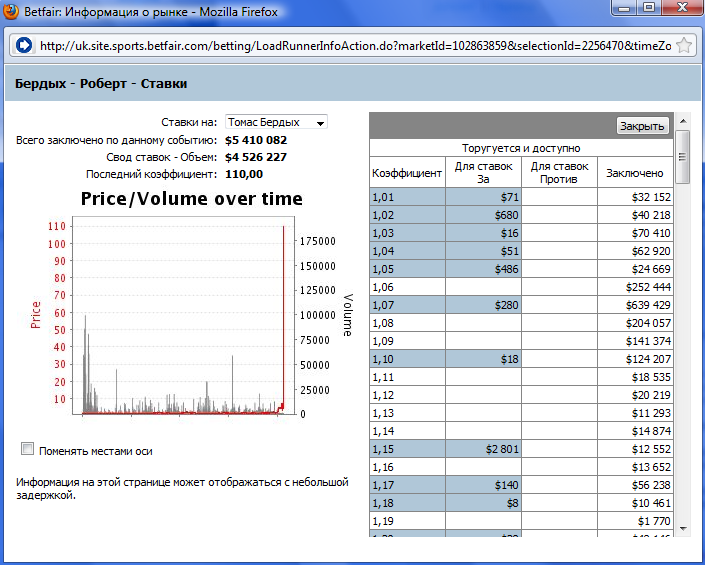Click the $280 amount at odds 1,07

coord(484,305)
